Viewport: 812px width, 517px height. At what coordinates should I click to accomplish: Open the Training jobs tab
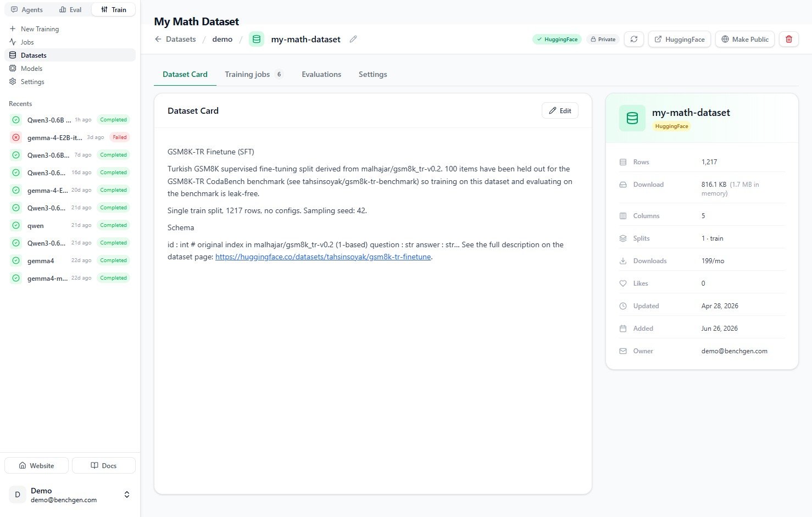[254, 74]
